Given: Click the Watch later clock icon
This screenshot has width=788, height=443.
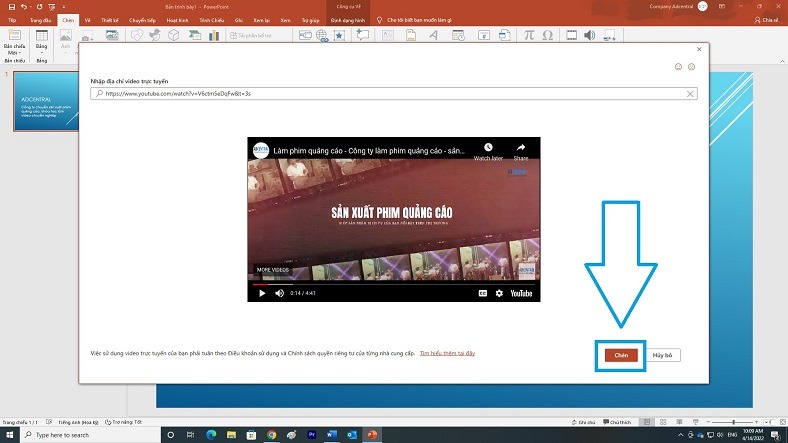Looking at the screenshot, I should pos(488,150).
